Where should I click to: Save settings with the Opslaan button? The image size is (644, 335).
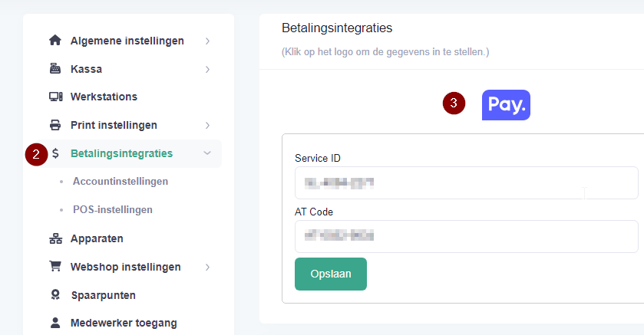331,274
